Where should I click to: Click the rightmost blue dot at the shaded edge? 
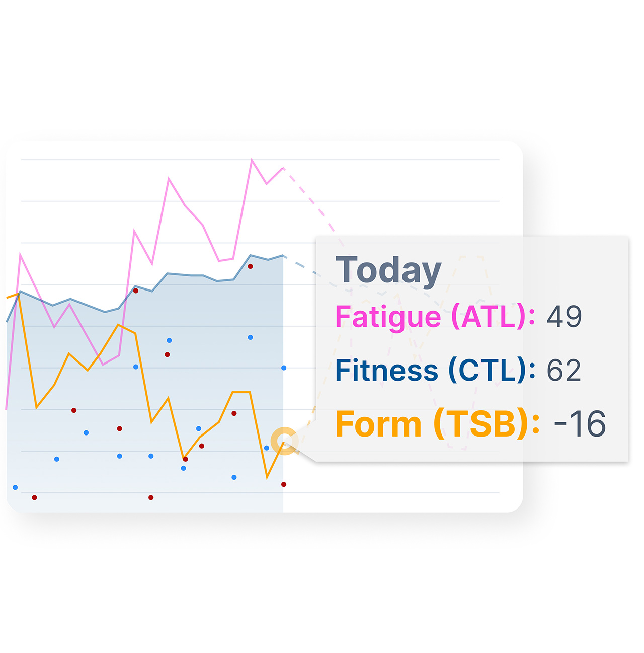click(284, 368)
